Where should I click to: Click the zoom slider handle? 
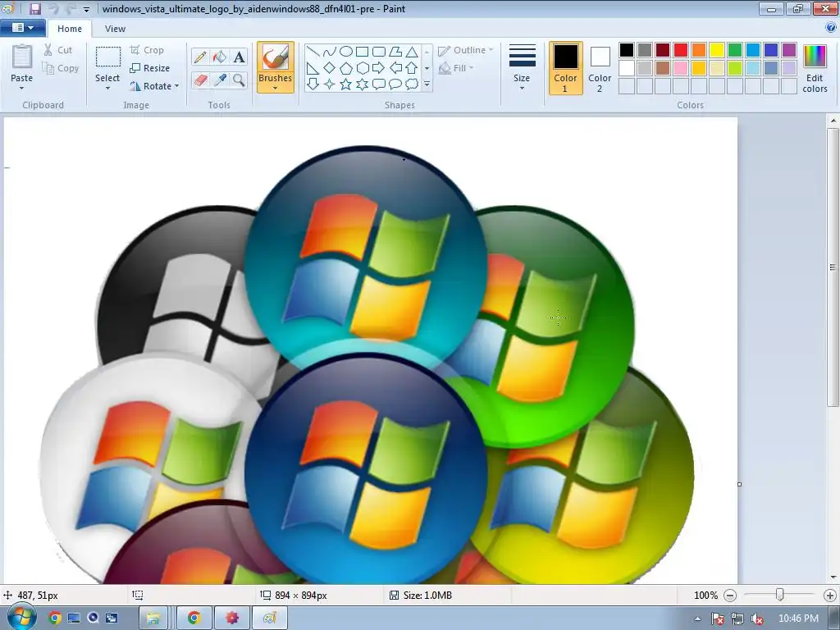click(x=780, y=595)
